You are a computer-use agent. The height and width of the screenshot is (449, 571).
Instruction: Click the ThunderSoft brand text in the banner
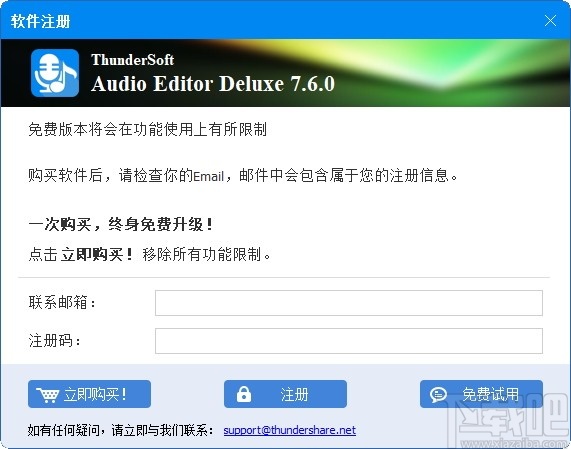(133, 60)
